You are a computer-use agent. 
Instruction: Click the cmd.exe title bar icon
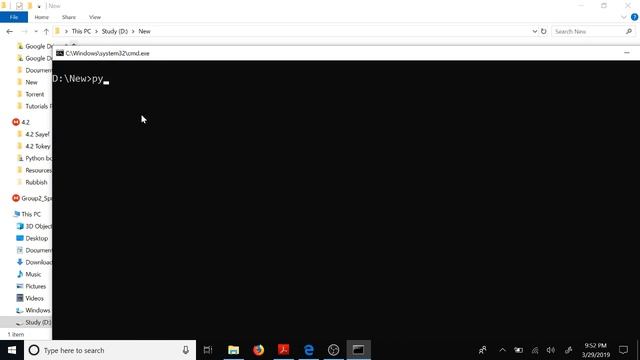60,53
